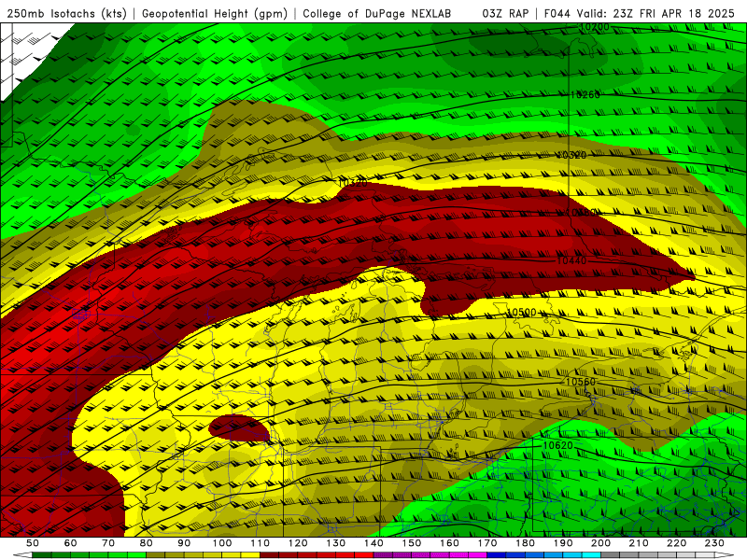Select the bright yellow swatch for 105-110 kts
Viewport: 747px width, 560px height.
(x=250, y=555)
